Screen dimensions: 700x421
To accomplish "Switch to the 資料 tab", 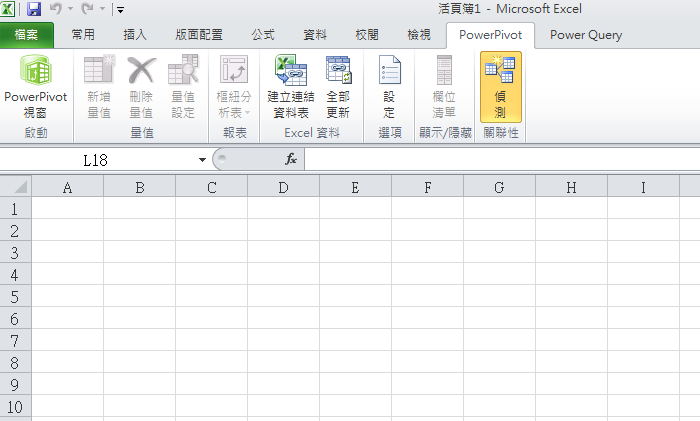I will tap(315, 35).
